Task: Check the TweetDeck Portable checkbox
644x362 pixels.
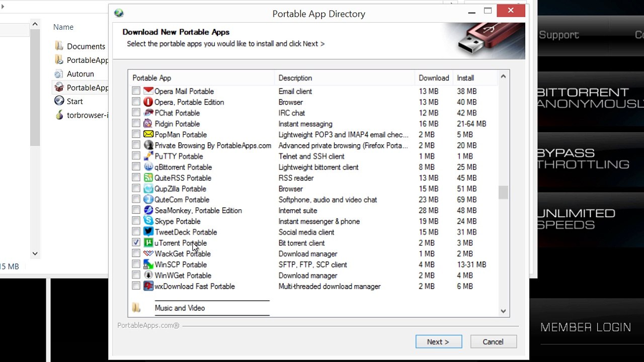Action: tap(136, 232)
